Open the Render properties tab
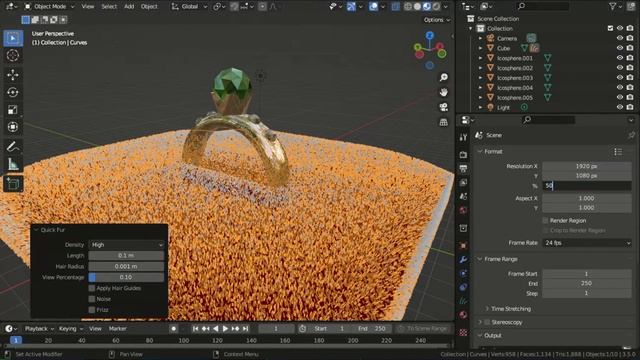The height and width of the screenshot is (360, 640). (463, 155)
